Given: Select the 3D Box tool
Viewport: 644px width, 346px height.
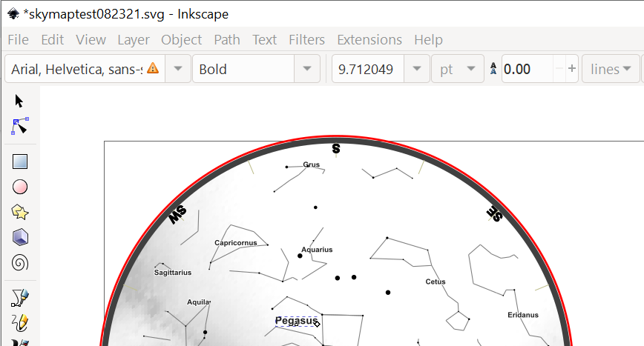Looking at the screenshot, I should point(20,237).
